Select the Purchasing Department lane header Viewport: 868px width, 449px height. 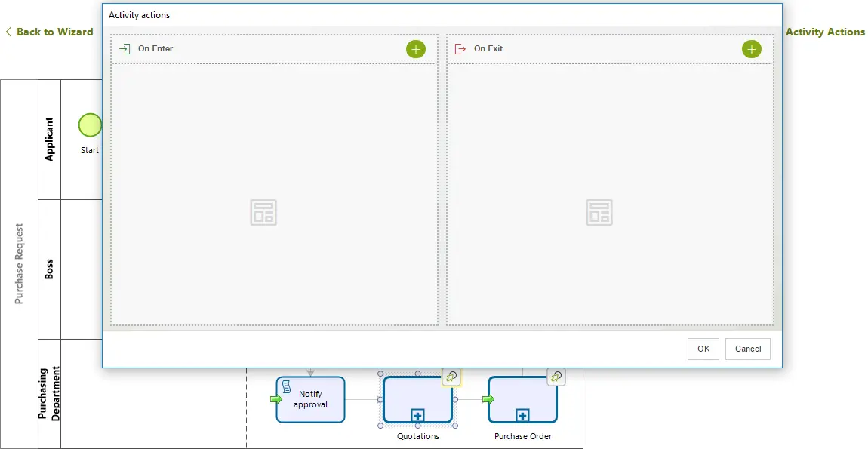[x=49, y=393]
